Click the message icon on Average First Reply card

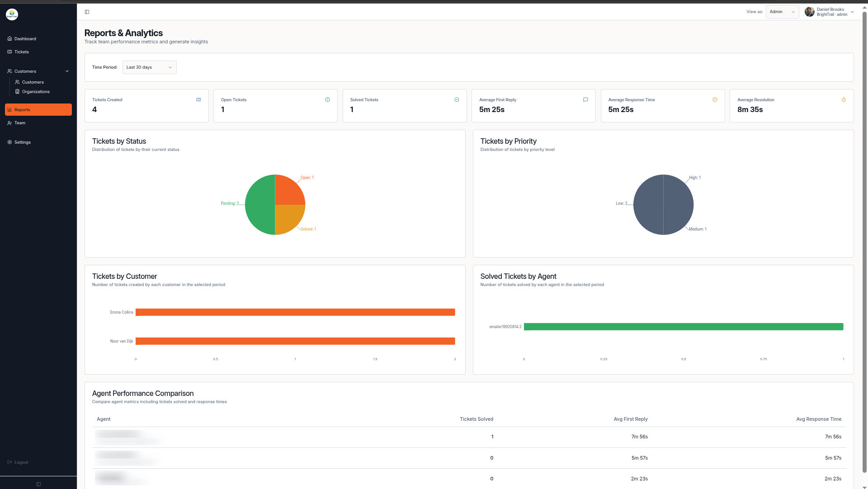[585, 100]
